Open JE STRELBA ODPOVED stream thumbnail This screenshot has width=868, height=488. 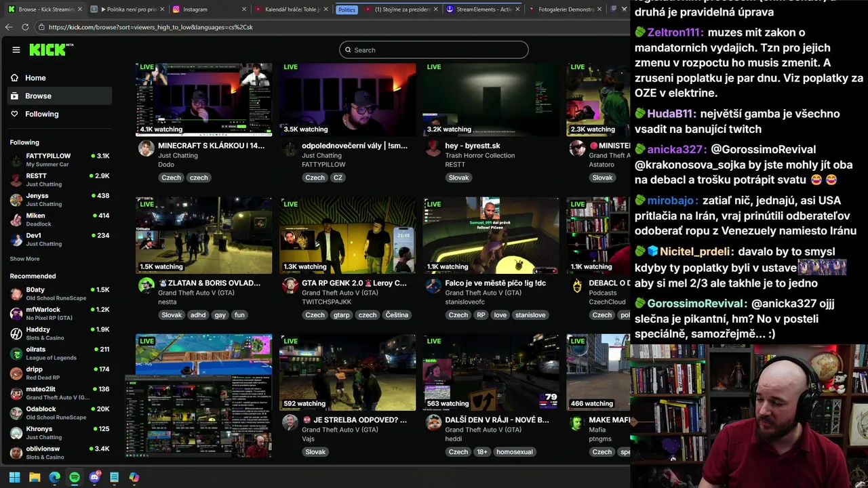coord(348,372)
